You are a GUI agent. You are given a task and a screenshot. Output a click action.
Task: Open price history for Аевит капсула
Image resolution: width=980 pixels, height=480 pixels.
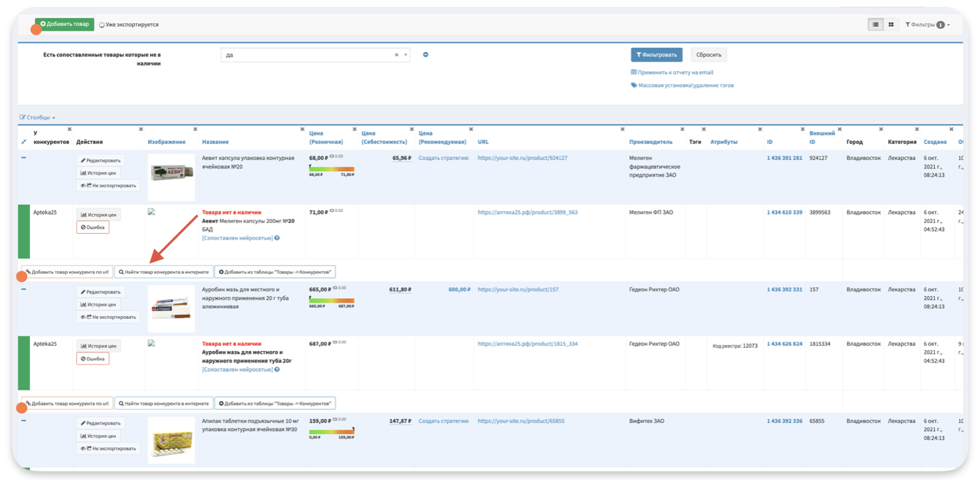100,173
